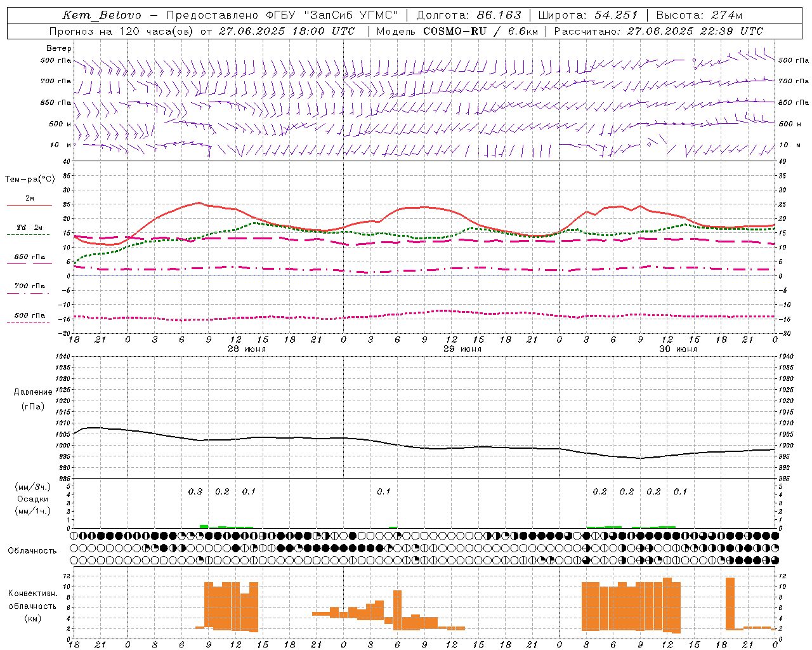Select the Долгота: 86.163 longitude value
This screenshot has height=650, width=812.
[x=468, y=15]
